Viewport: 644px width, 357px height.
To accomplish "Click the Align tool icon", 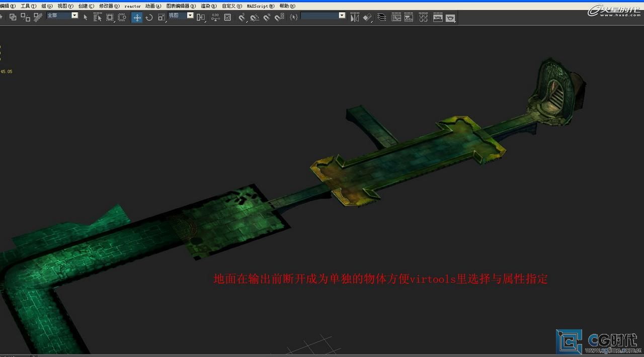I will point(367,17).
